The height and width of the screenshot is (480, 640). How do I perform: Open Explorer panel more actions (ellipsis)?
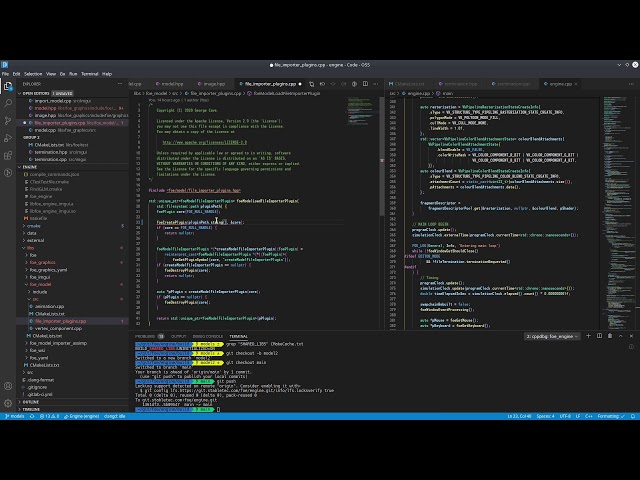pyautogui.click(x=120, y=84)
